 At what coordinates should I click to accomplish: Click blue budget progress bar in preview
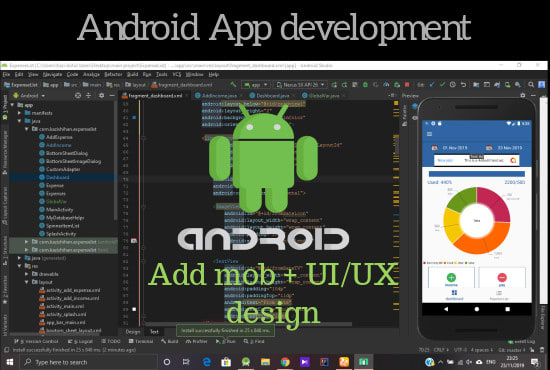477,174
